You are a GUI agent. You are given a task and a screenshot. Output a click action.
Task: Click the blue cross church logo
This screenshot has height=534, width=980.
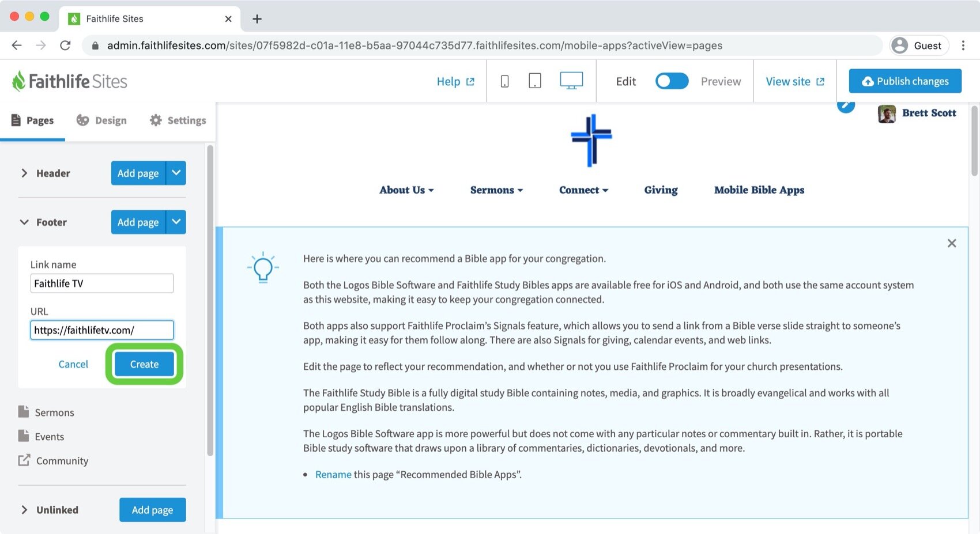(x=591, y=141)
